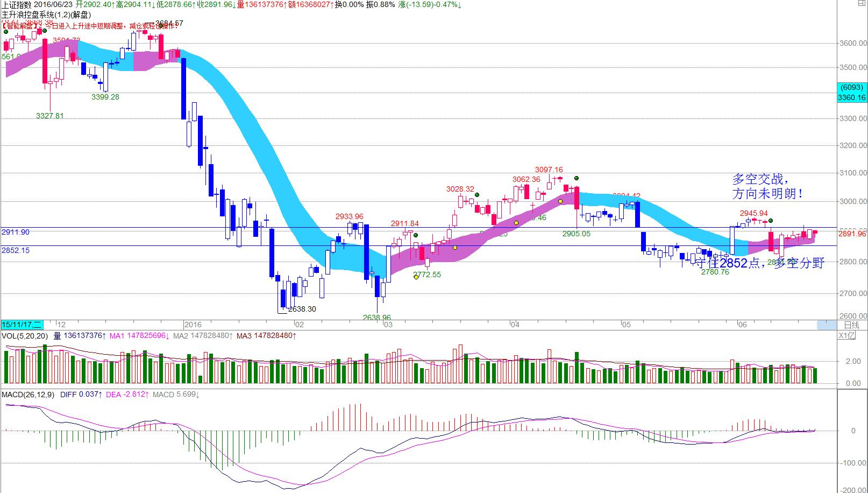Click the green signal dot right of 3097.16 peak
Image resolution: width=868 pixels, height=493 pixels.
577,178
